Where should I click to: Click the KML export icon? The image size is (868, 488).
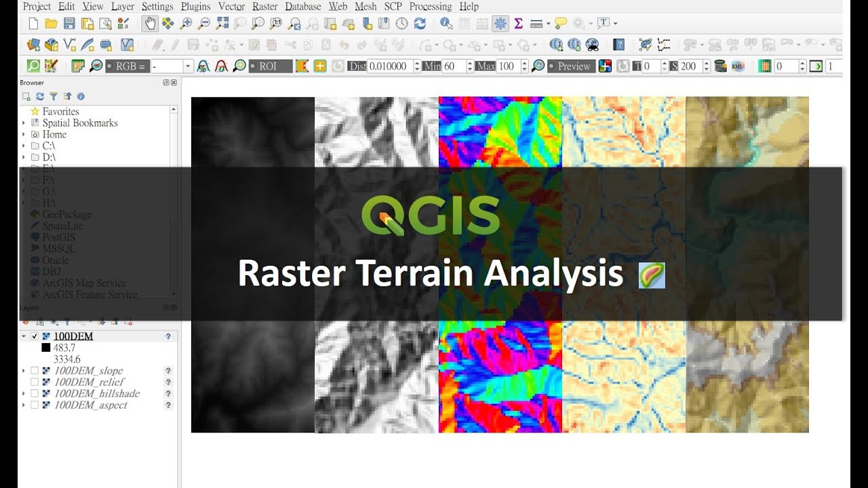[738, 66]
